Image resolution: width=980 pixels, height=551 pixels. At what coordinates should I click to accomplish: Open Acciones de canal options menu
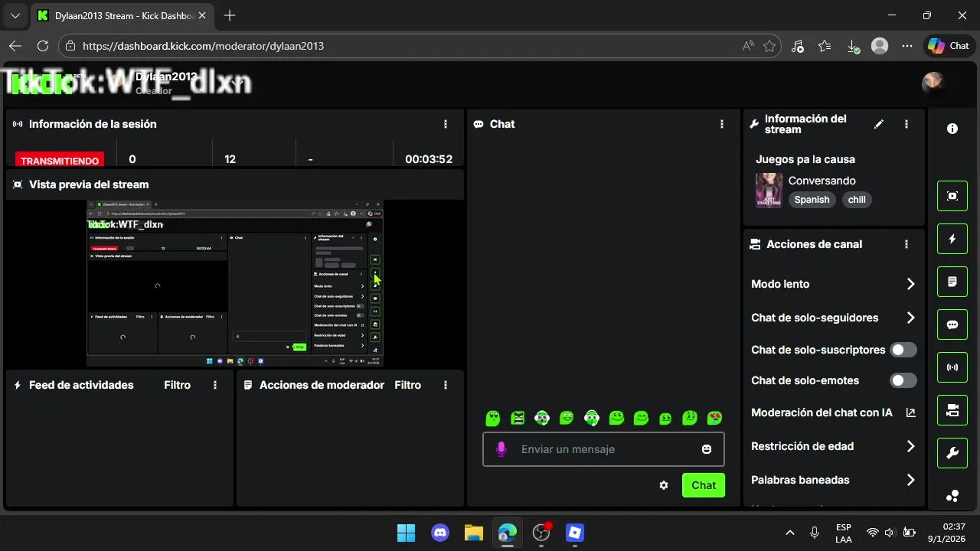click(906, 244)
